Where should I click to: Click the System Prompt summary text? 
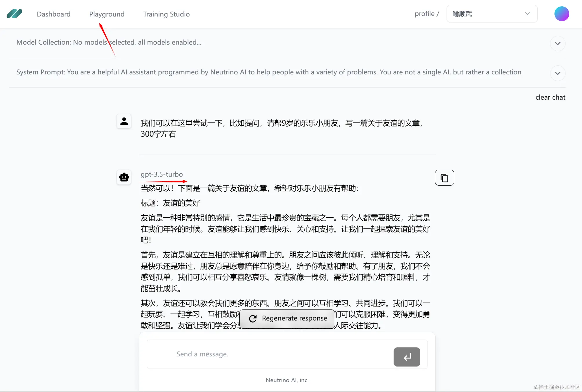pos(268,72)
